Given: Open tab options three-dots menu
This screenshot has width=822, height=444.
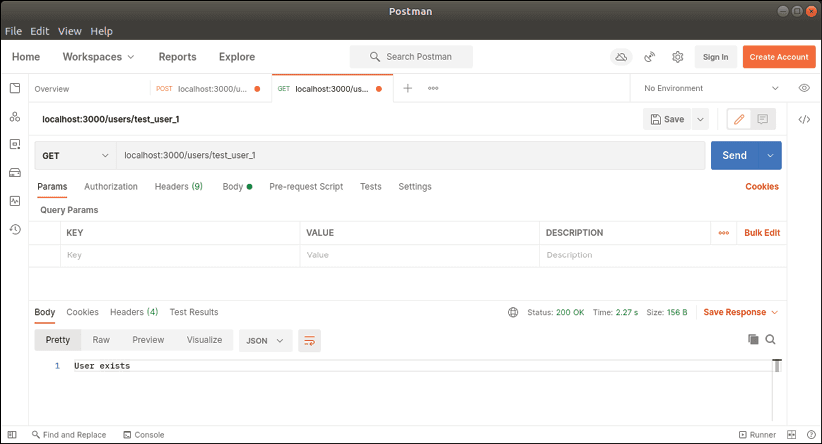Looking at the screenshot, I should [x=433, y=88].
